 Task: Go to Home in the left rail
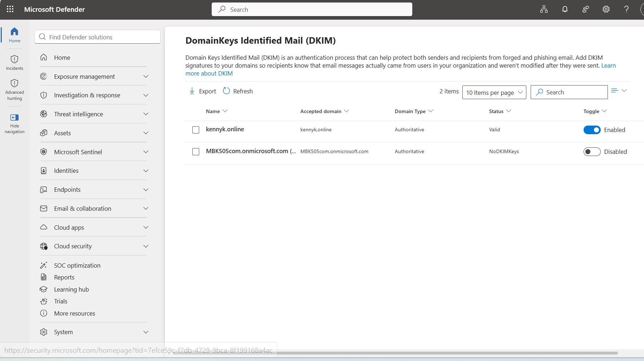pos(15,35)
